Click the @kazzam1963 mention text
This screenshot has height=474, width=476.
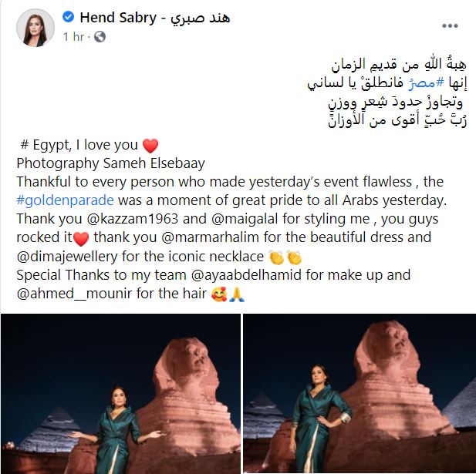[133, 219]
